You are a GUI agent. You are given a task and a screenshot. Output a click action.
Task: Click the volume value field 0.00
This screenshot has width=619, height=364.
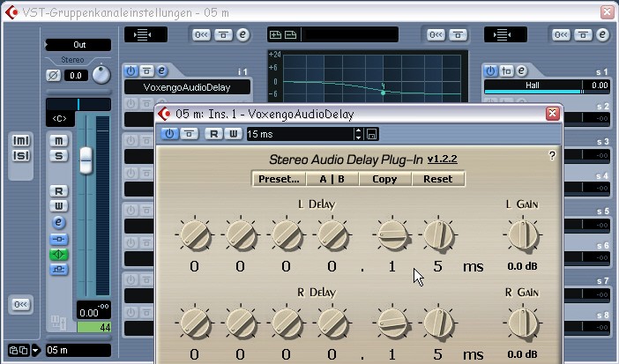[x=89, y=313]
